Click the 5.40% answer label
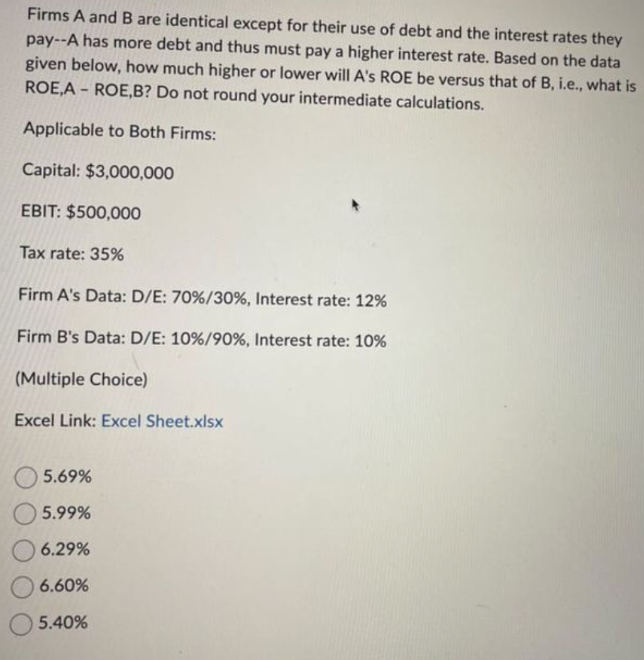This screenshot has width=644, height=660. (66, 622)
